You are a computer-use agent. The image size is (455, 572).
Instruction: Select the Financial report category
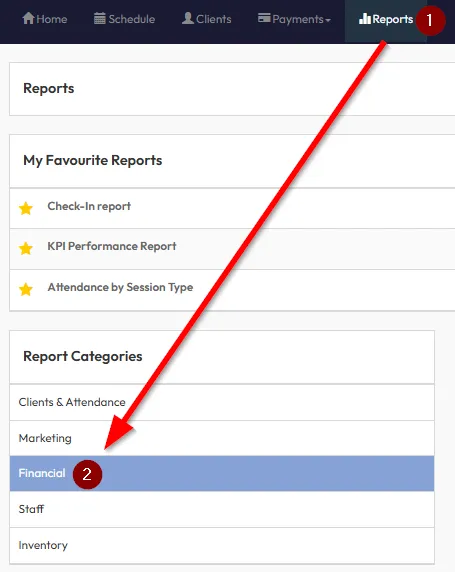click(222, 474)
